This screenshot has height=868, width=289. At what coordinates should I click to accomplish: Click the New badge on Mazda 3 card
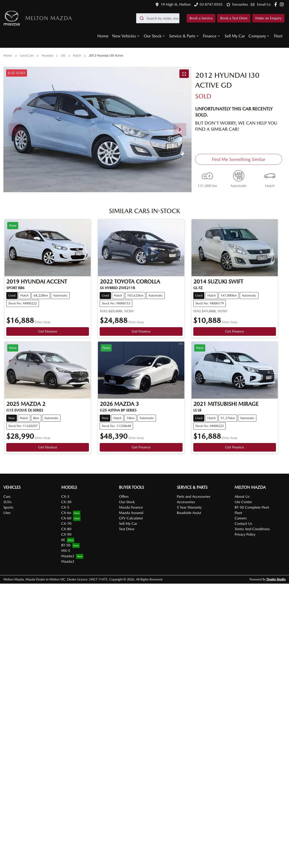click(x=106, y=348)
